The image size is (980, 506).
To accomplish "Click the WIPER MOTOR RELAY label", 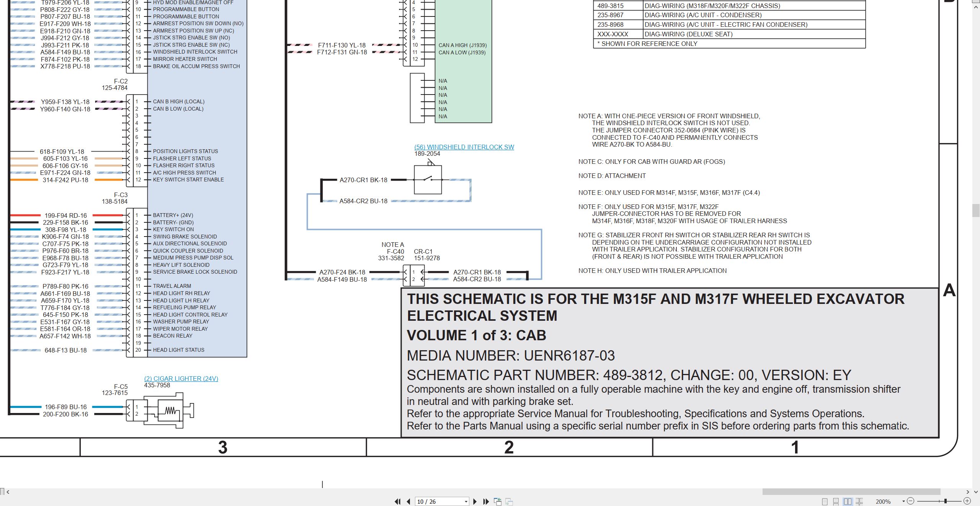I will (x=180, y=329).
